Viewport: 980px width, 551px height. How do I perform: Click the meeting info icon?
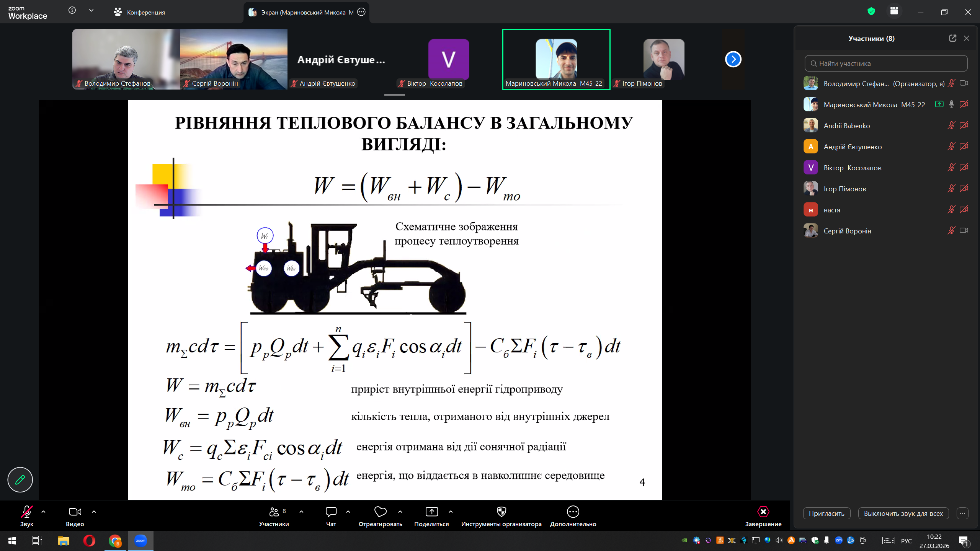(x=72, y=11)
